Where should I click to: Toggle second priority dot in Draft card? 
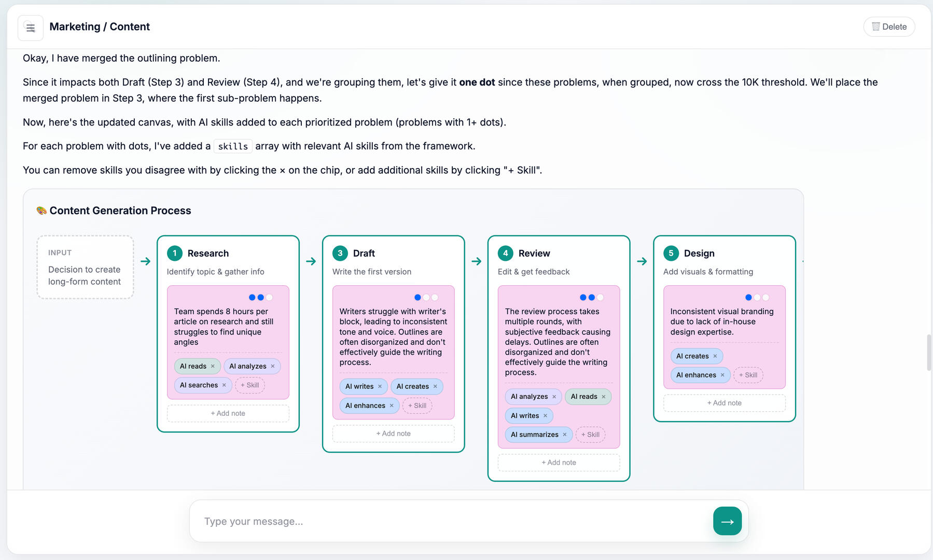click(426, 298)
